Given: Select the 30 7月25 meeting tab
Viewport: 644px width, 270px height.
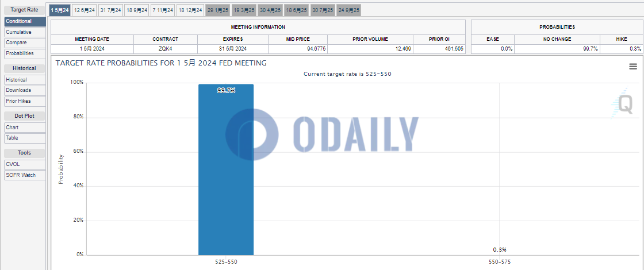Looking at the screenshot, I should click(323, 10).
